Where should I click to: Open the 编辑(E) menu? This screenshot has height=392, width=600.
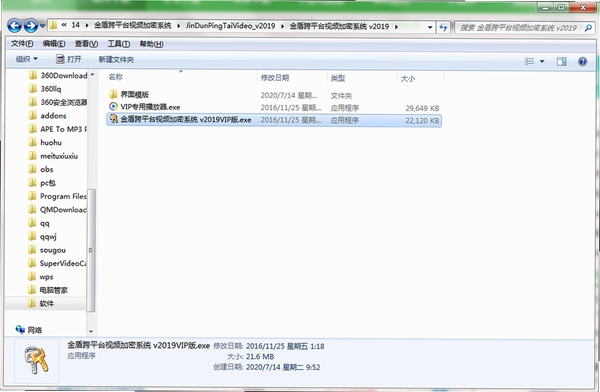54,44
